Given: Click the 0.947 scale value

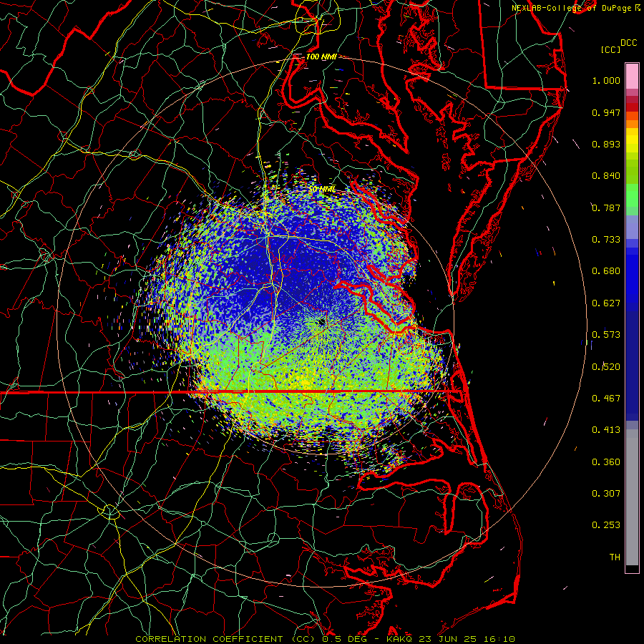Looking at the screenshot, I should (x=606, y=112).
